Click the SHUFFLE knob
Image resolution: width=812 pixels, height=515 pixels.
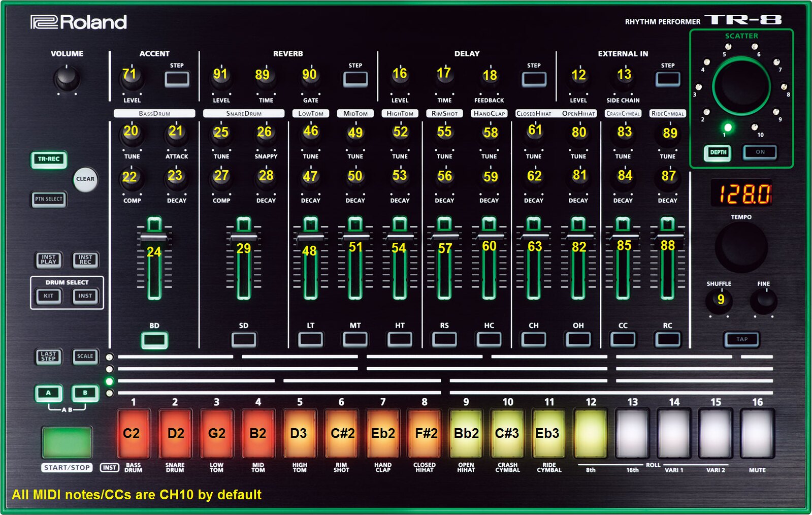pos(720,301)
